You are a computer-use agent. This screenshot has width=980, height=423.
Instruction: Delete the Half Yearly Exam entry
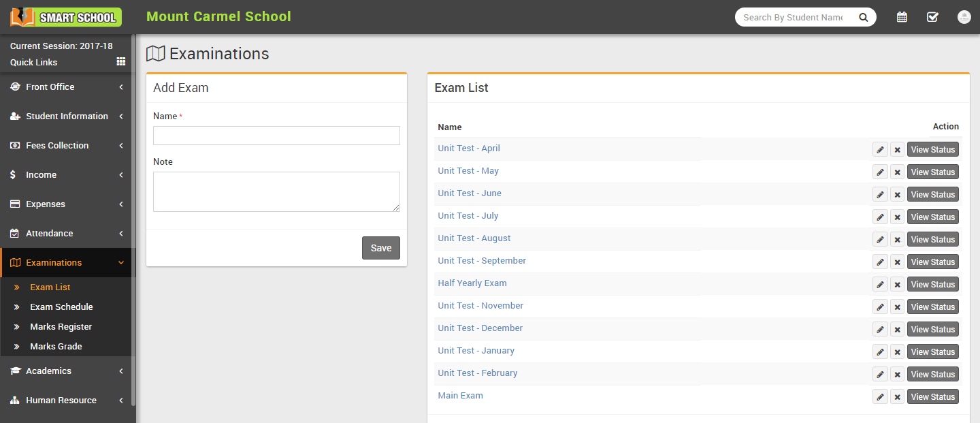click(897, 285)
